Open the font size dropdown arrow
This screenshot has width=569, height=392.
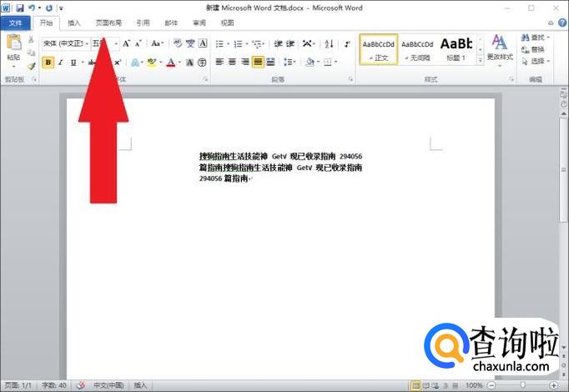pyautogui.click(x=116, y=43)
